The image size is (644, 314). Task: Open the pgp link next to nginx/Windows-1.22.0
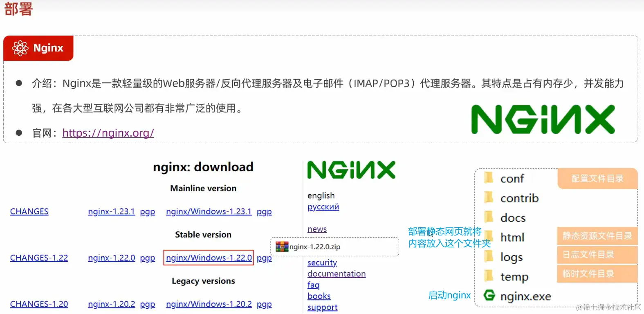[264, 258]
